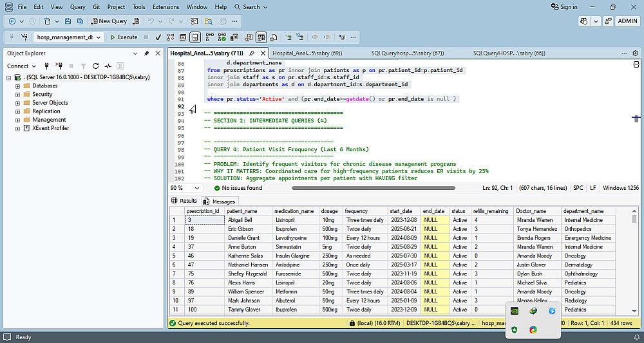Image resolution: width=644 pixels, height=343 pixels.
Task: Click the Save All icon
Action: click(x=80, y=21)
